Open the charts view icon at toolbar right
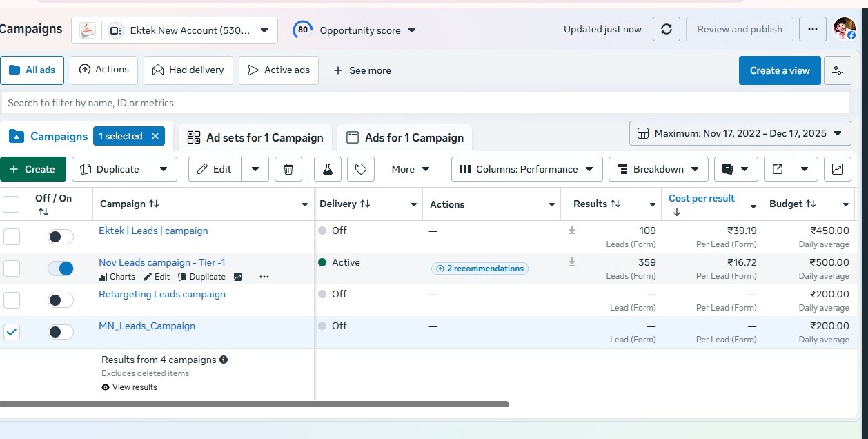 click(837, 169)
